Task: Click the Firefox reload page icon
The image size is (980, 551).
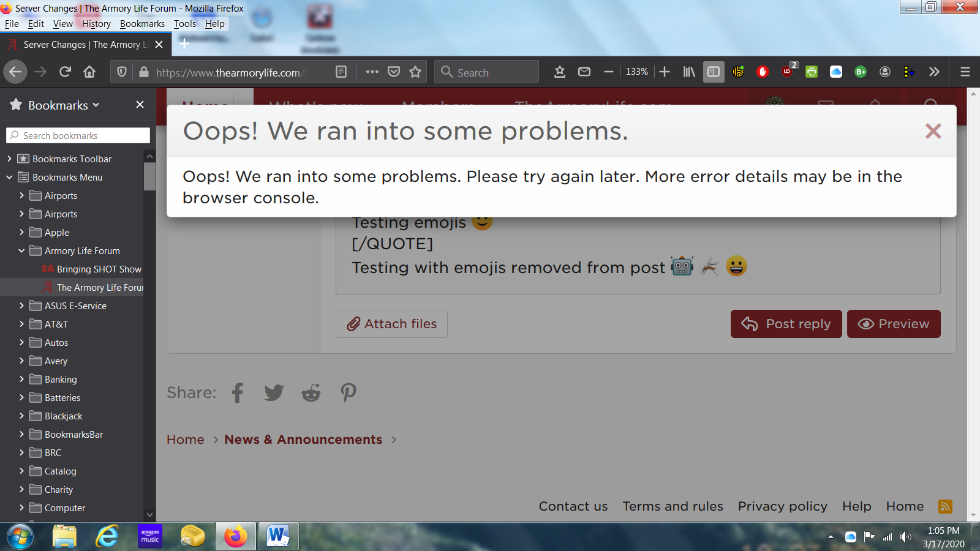Action: 65,72
